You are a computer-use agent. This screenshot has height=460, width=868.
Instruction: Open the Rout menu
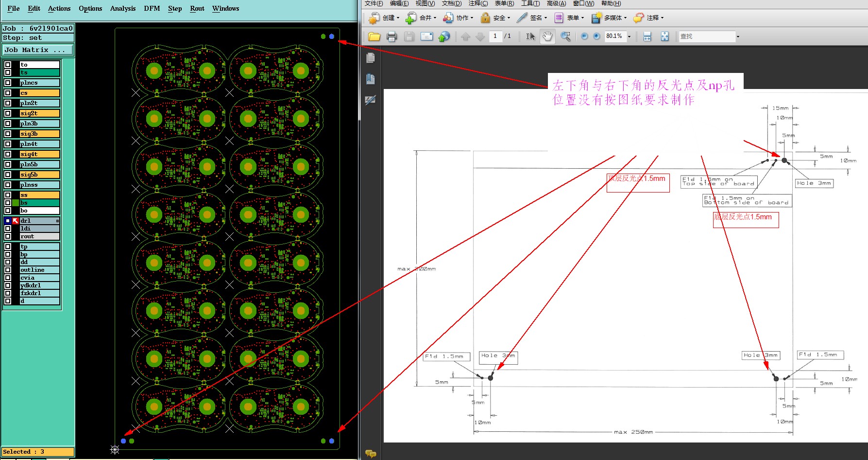[197, 8]
